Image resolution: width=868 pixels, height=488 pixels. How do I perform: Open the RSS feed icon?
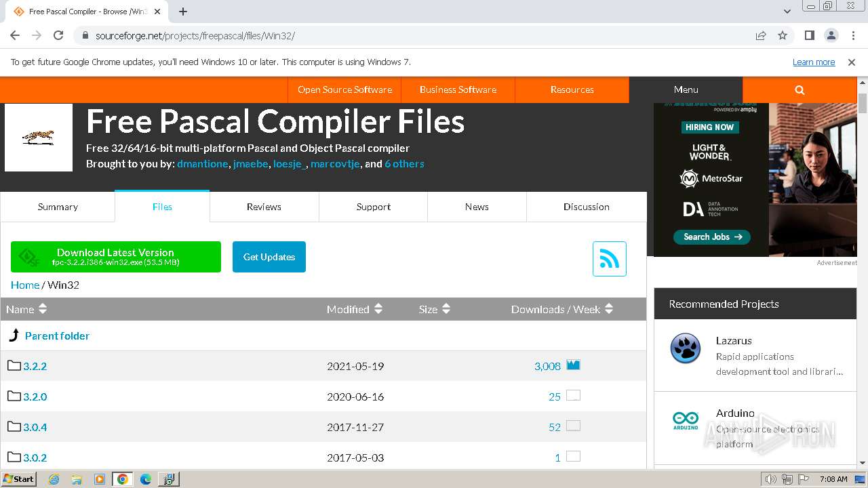[609, 259]
